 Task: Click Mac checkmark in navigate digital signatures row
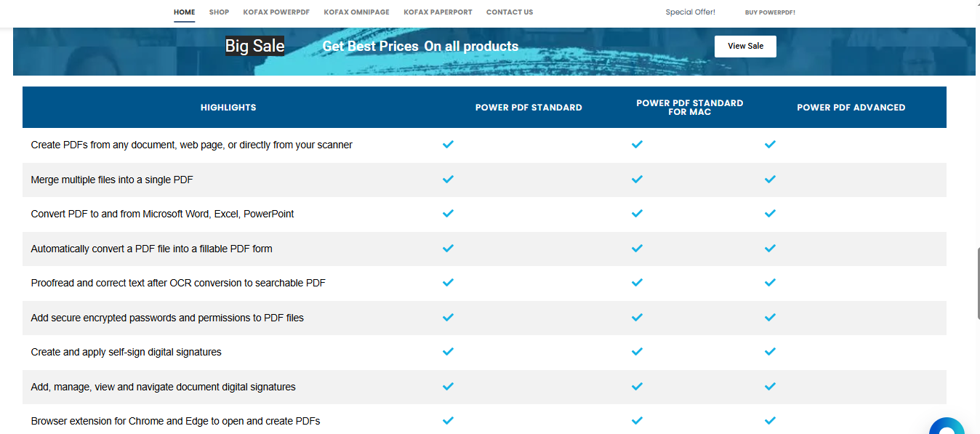pyautogui.click(x=638, y=387)
